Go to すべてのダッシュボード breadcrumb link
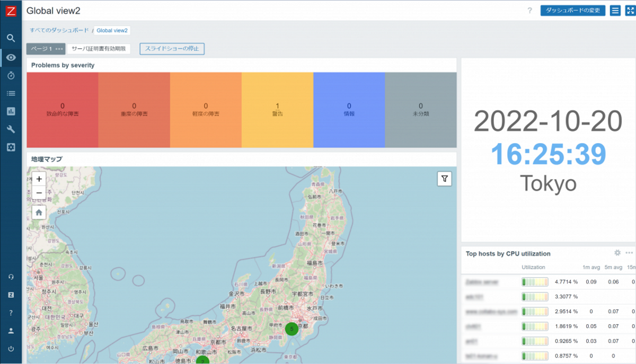Viewport: 636px width, 364px height. [59, 30]
